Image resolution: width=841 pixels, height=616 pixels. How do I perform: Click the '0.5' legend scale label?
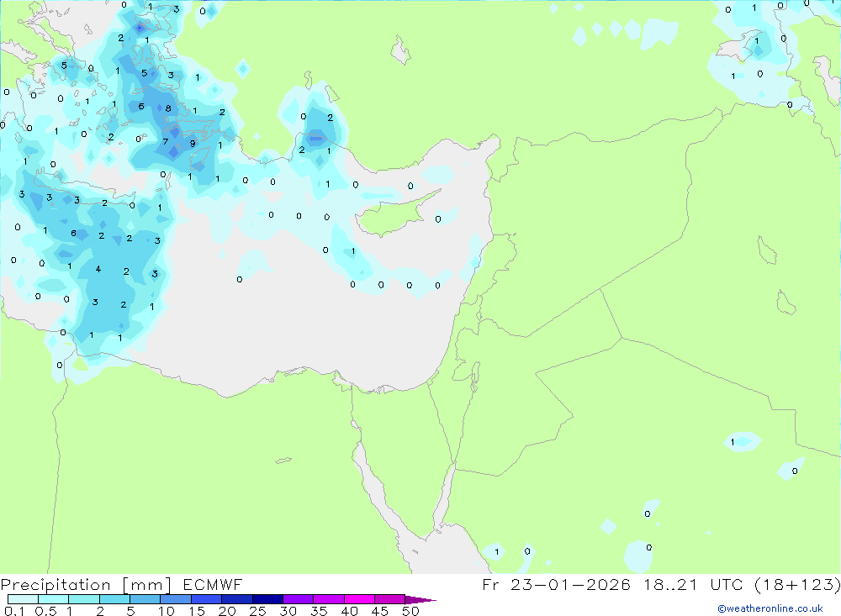point(45,611)
